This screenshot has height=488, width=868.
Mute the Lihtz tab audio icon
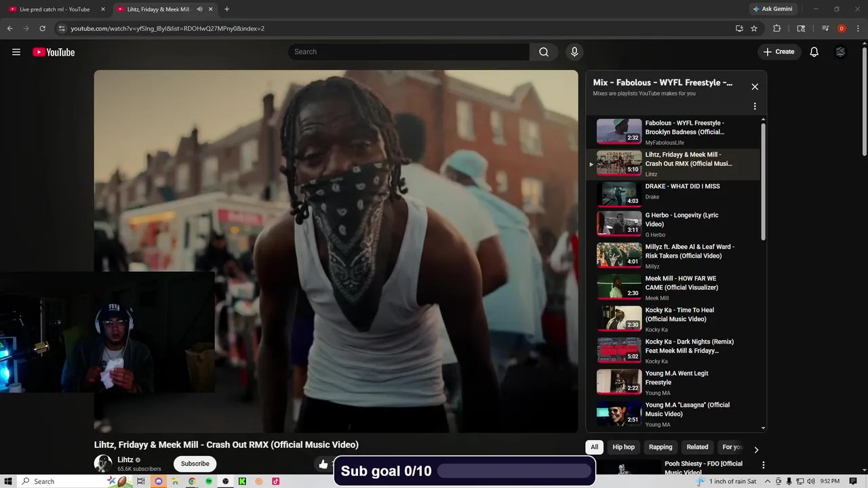pos(199,9)
